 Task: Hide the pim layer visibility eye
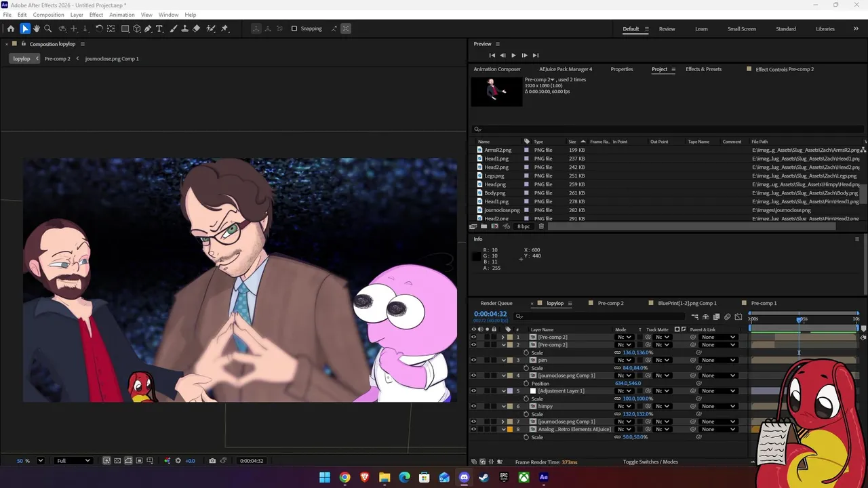[x=473, y=360]
